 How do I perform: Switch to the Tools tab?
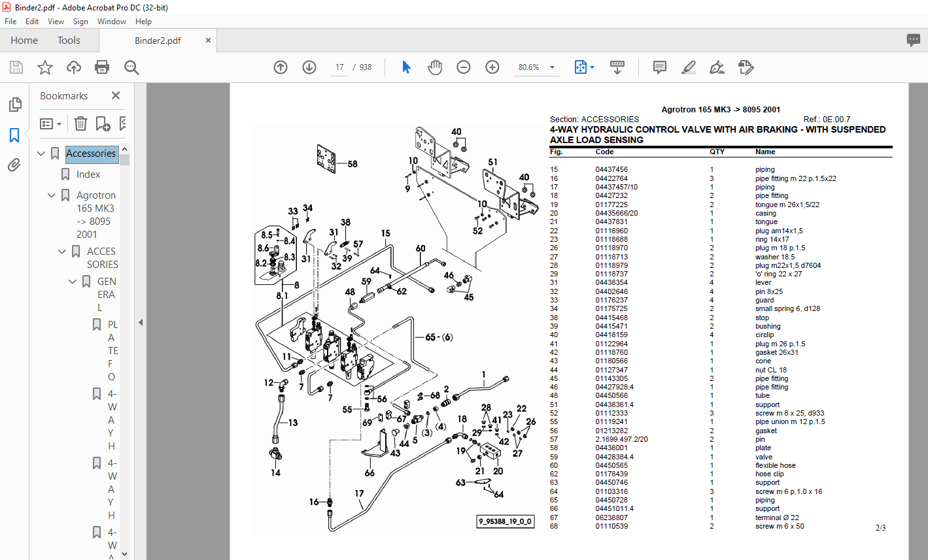(69, 41)
